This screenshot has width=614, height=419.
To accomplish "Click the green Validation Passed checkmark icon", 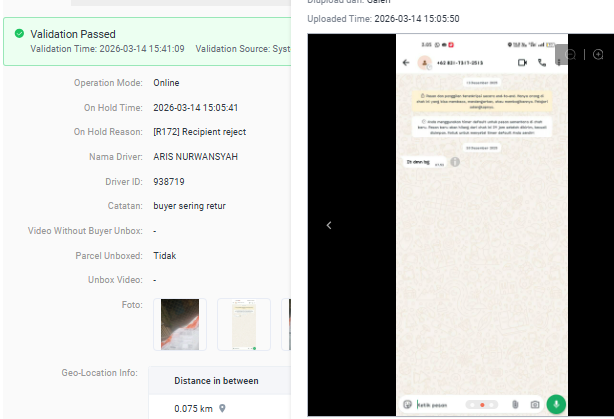I will tap(19, 34).
